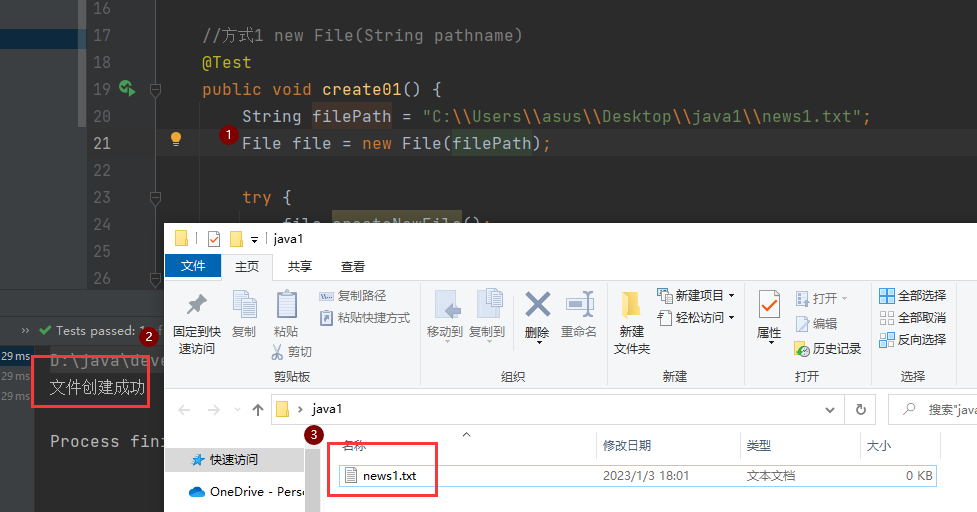This screenshot has width=977, height=512.
Task: Click the @Test annotation
Action: pos(227,62)
